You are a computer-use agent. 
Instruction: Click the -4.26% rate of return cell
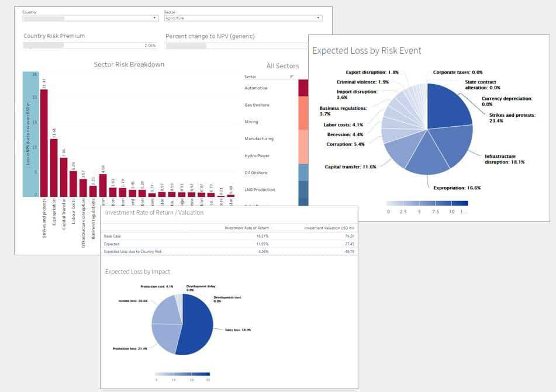coord(263,252)
